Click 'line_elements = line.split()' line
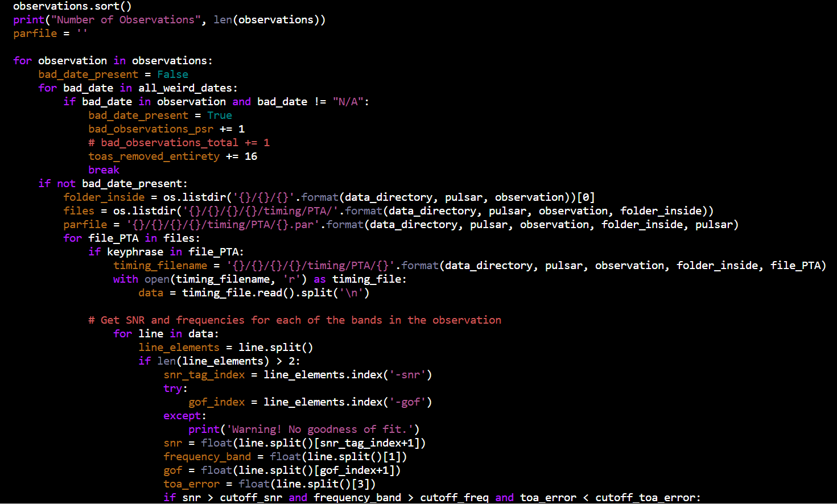837x504 pixels. [226, 348]
